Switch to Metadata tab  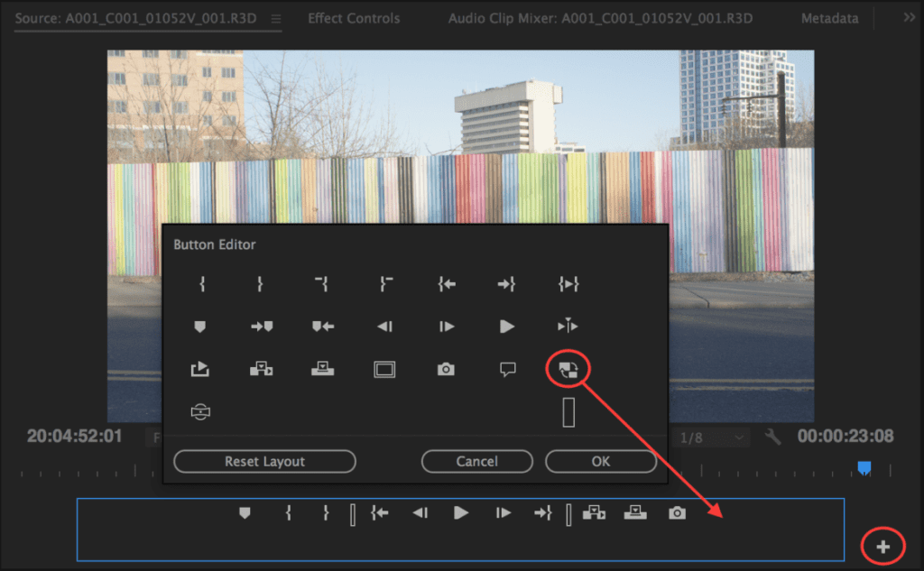829,18
